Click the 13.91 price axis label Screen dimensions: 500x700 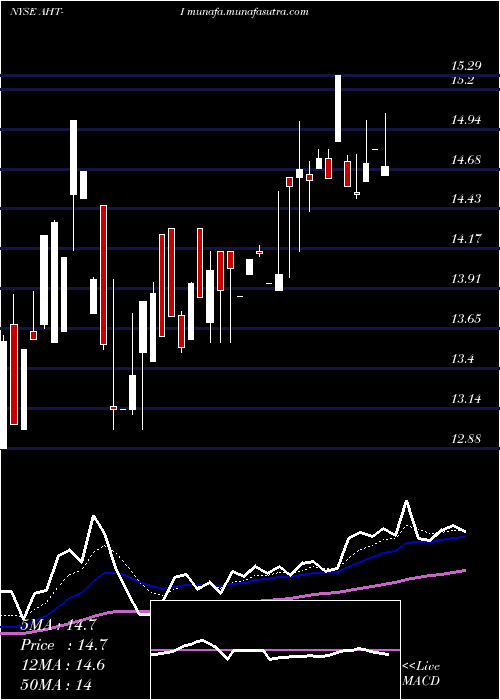pyautogui.click(x=466, y=279)
